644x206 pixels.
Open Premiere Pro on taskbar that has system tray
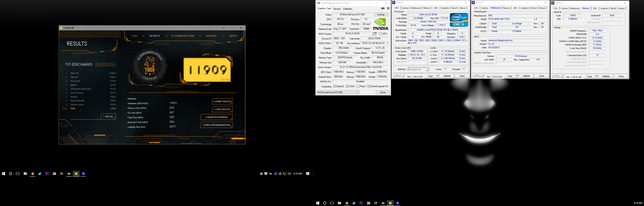(x=47, y=174)
